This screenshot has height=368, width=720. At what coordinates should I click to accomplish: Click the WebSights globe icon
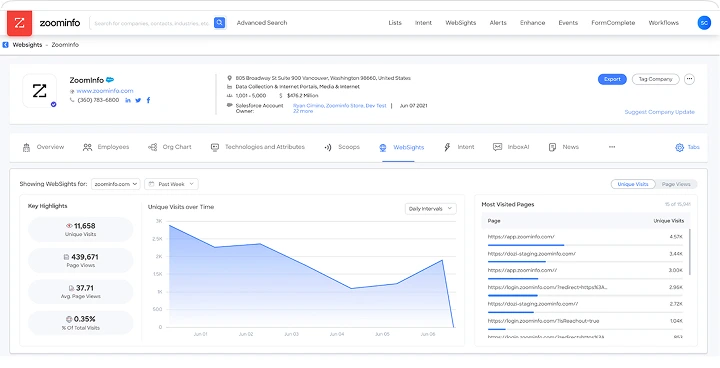(x=383, y=148)
